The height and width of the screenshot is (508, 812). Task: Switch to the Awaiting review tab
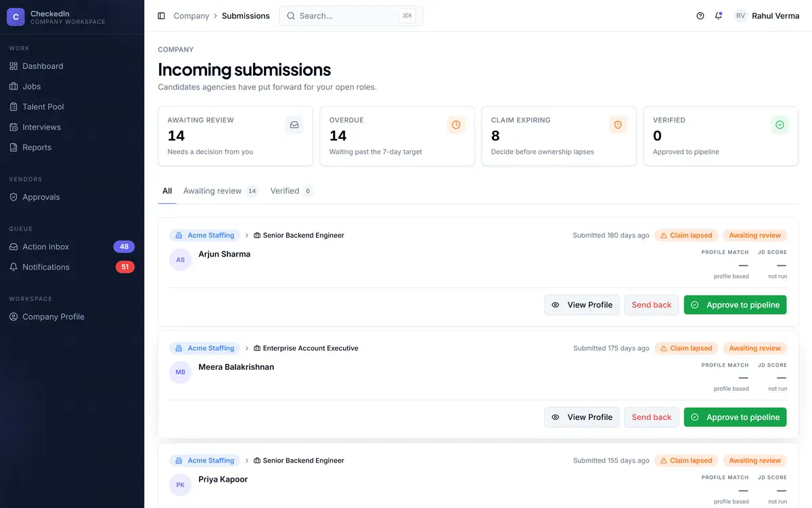click(x=221, y=191)
